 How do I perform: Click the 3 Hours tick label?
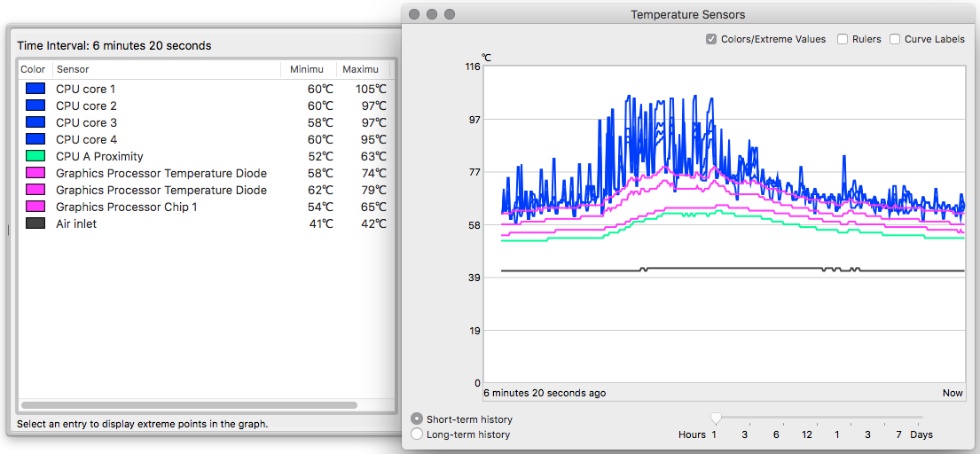pos(745,434)
